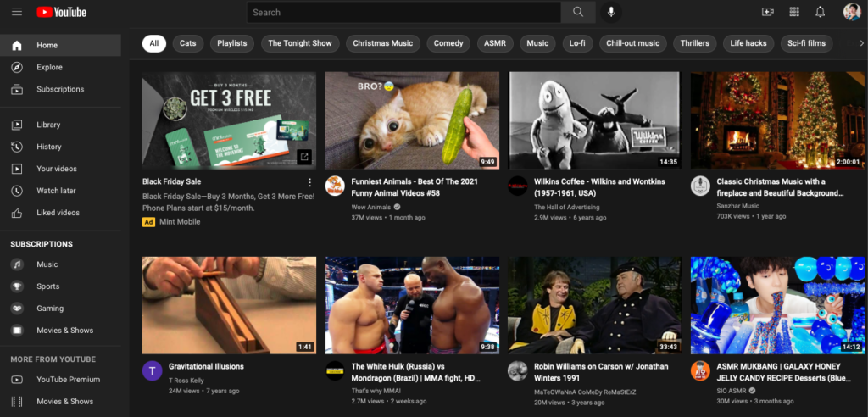Open Classic Christmas Music video title
868x417 pixels.
tap(780, 187)
